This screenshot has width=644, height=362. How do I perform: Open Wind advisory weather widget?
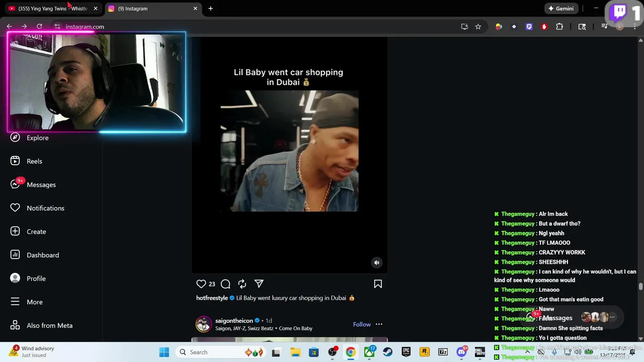(31, 351)
